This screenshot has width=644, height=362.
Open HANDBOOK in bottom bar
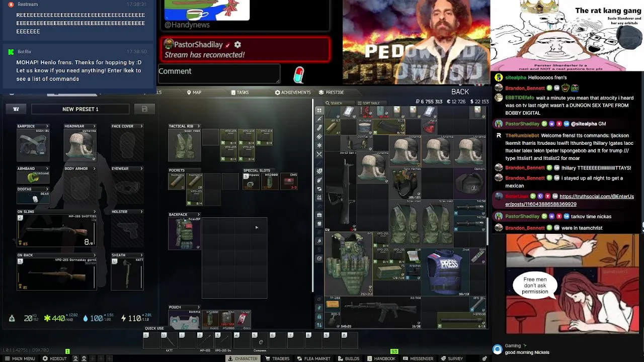pos(381,358)
